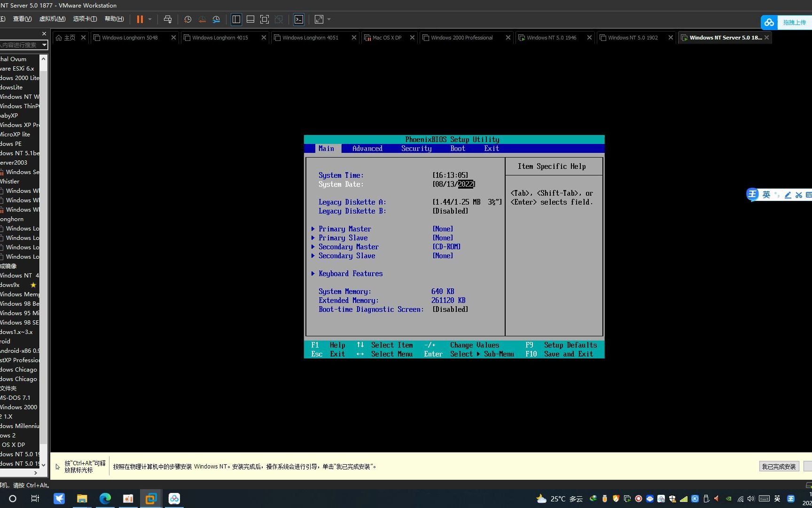The image size is (812, 508).
Task: Select the BIOS Exit menu
Action: pos(492,149)
